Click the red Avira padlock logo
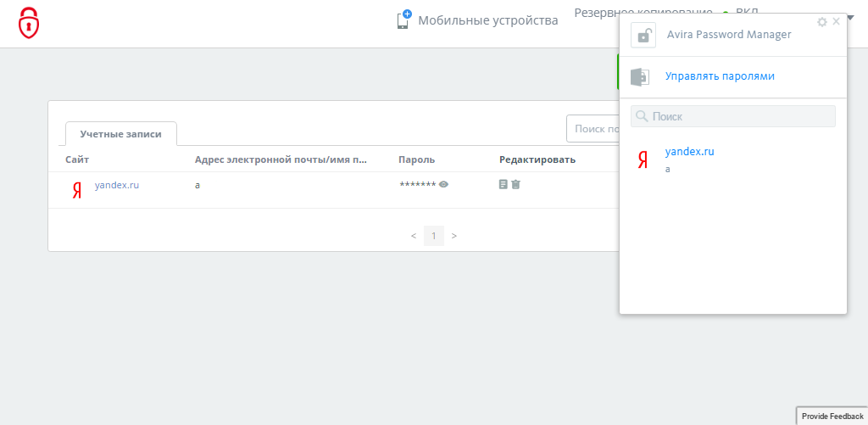Image resolution: width=868 pixels, height=425 pixels. point(29,23)
